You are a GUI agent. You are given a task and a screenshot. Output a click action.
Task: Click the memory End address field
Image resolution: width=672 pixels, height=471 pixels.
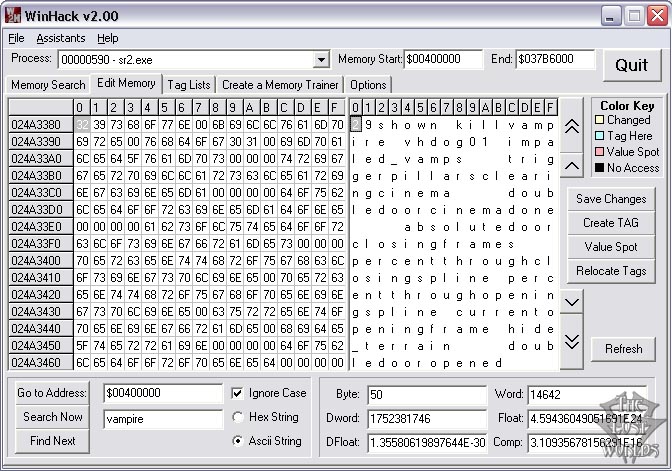tap(555, 59)
